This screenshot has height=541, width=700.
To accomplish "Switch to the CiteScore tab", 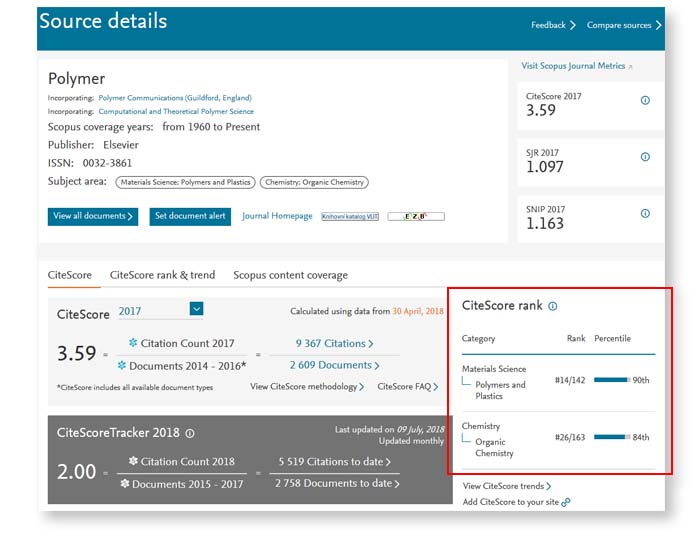I will [70, 275].
